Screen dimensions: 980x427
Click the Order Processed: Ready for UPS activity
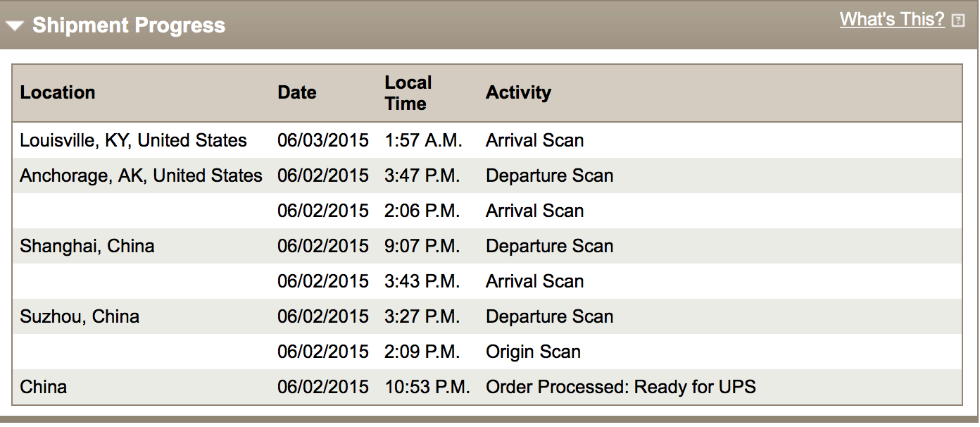[621, 388]
